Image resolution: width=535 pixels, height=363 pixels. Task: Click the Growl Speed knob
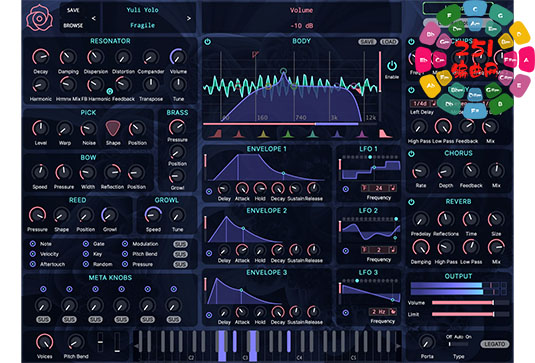(x=153, y=215)
